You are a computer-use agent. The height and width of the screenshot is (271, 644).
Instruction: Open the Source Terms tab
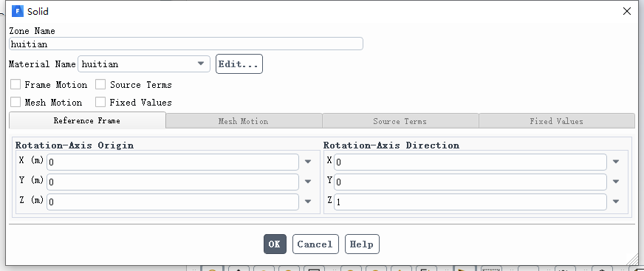tap(400, 121)
